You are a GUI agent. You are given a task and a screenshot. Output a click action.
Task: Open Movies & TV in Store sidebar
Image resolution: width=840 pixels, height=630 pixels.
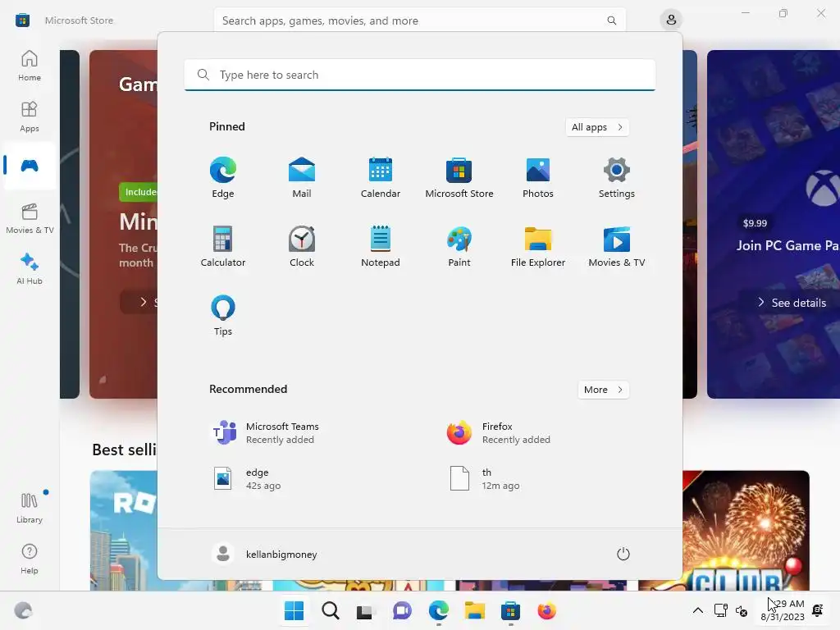coord(30,218)
